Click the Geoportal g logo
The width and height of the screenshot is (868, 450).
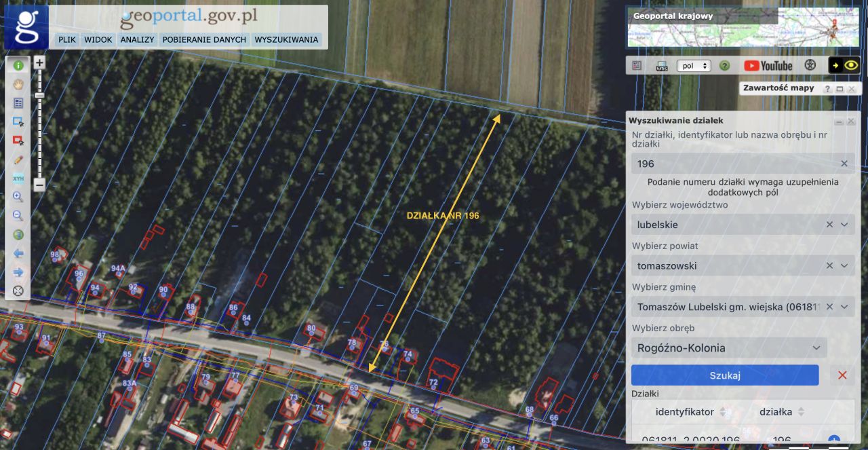[x=26, y=27]
